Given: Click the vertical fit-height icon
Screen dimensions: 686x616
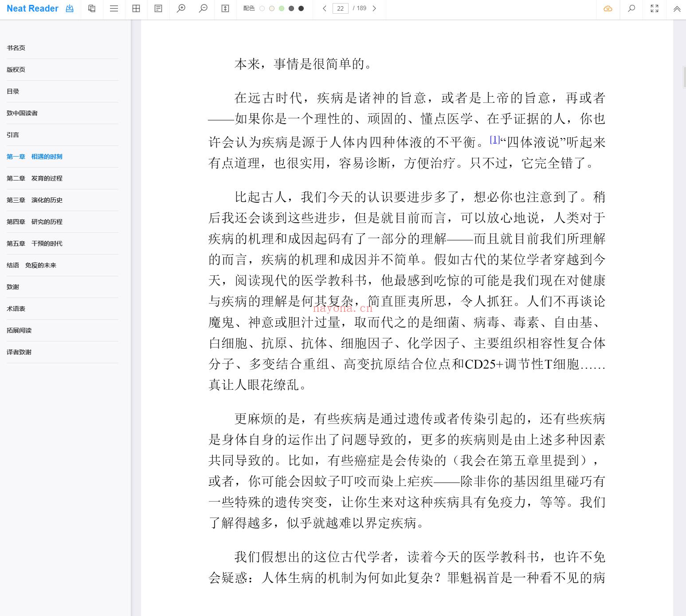Looking at the screenshot, I should tap(225, 8).
